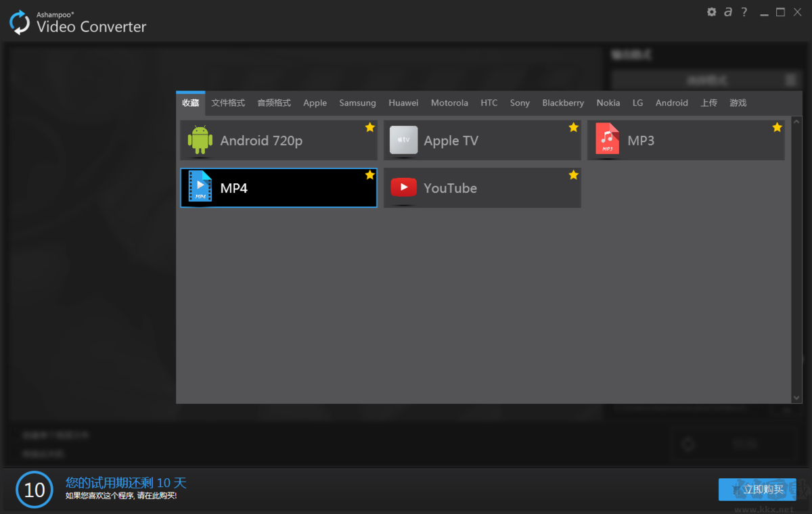This screenshot has width=812, height=514.
Task: Unfavorite Apple TV via its star
Action: 573,127
